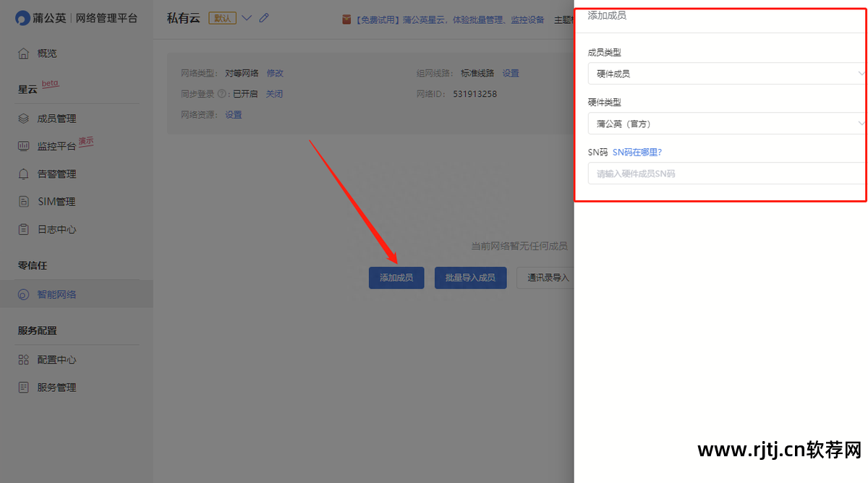868x483 pixels.
Task: Click the 告警管理 bell icon
Action: click(24, 174)
